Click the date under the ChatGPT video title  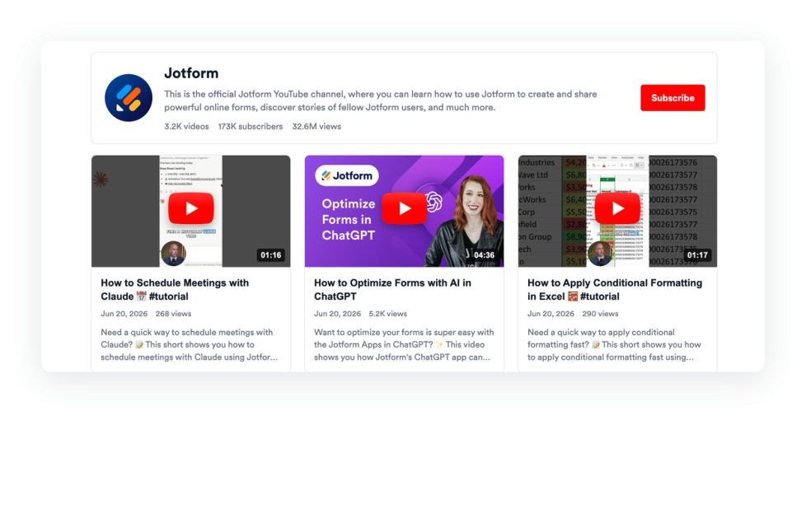337,314
